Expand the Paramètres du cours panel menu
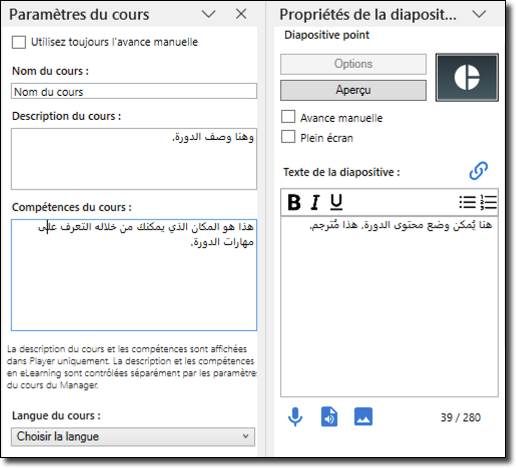516x468 pixels. (209, 14)
